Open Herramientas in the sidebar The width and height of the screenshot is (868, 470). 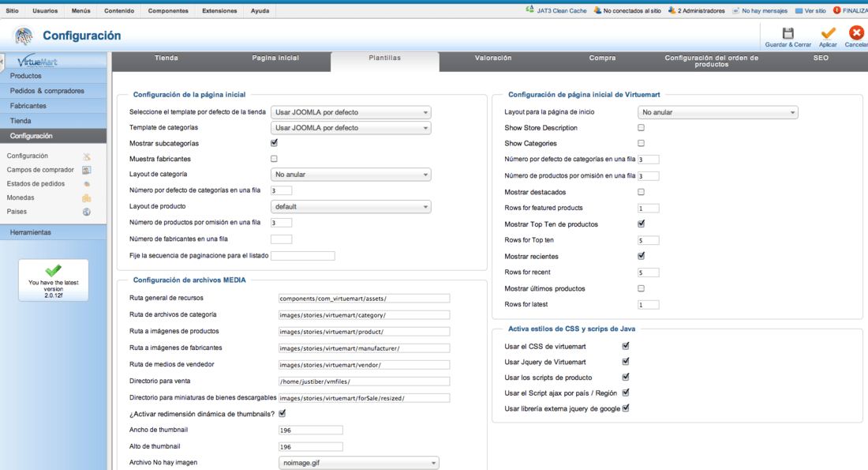click(x=53, y=232)
